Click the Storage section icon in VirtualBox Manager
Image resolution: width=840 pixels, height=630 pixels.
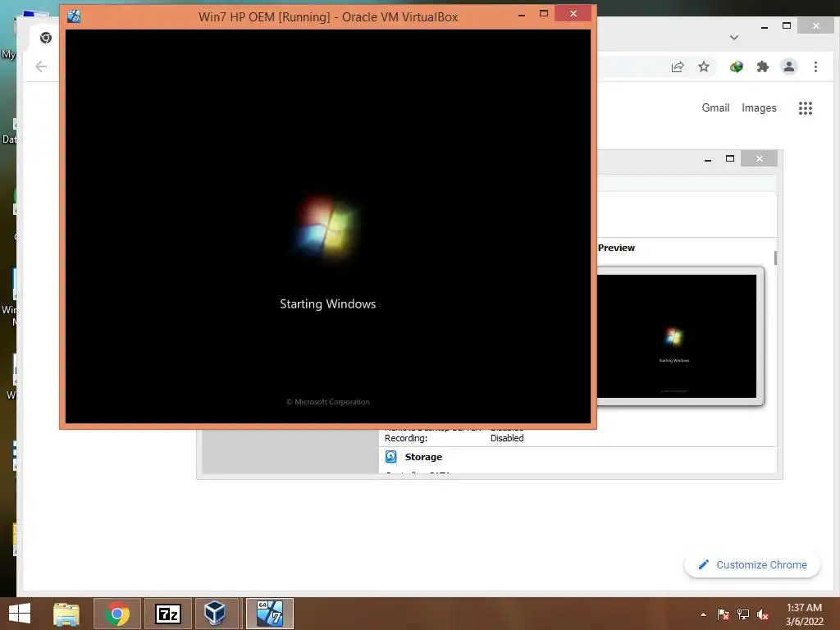tap(391, 457)
